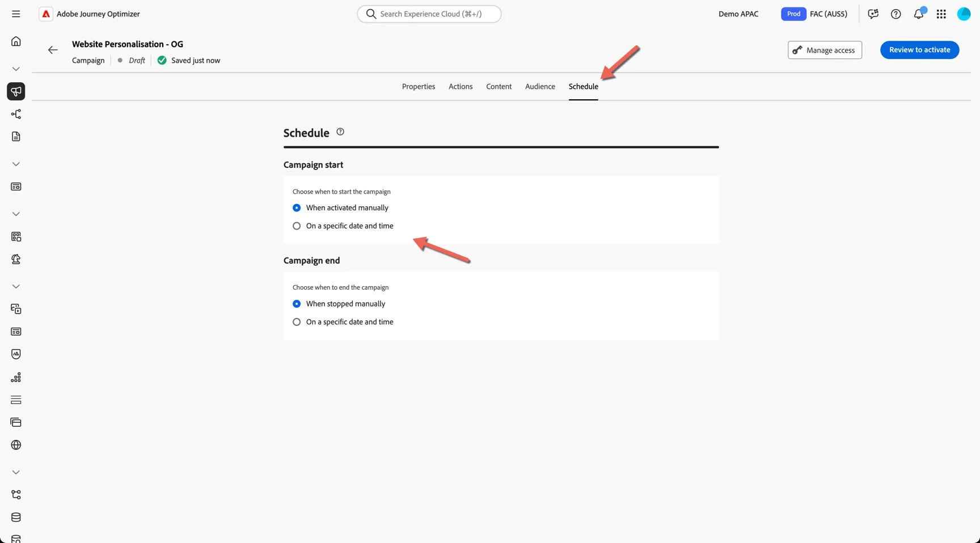Open the stacked windows icon in sidebar
This screenshot has width=980, height=543.
(x=16, y=422)
